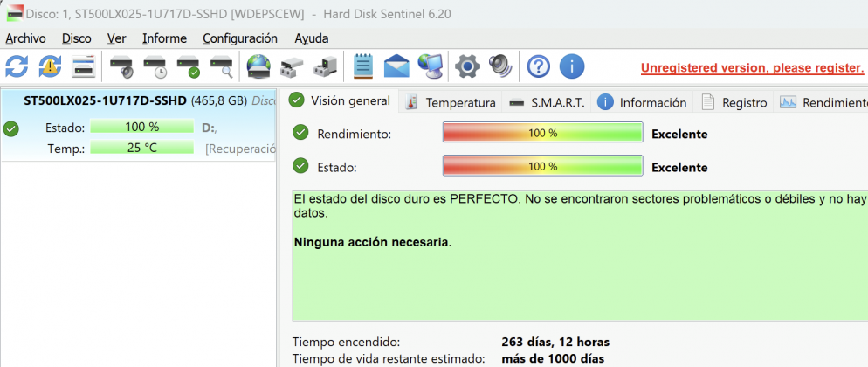Image resolution: width=868 pixels, height=367 pixels.
Task: Click the speaker sound icon in toolbar
Action: click(x=500, y=66)
